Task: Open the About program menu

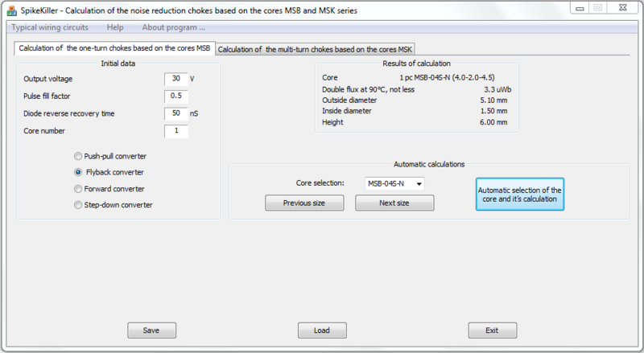Action: 173,27
